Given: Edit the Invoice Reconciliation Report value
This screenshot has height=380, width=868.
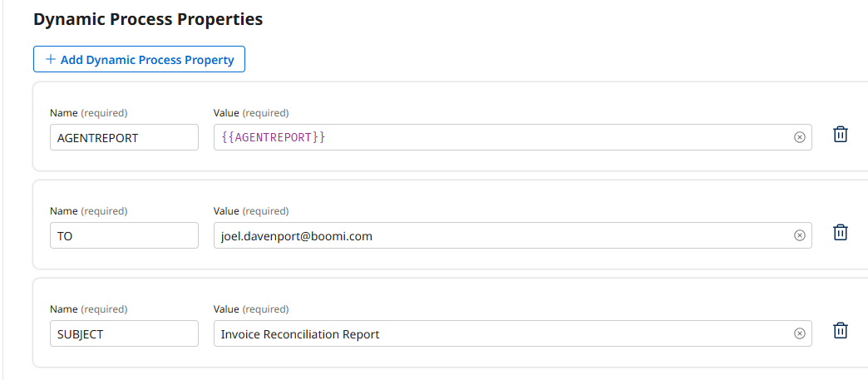Looking at the screenshot, I should point(499,333).
